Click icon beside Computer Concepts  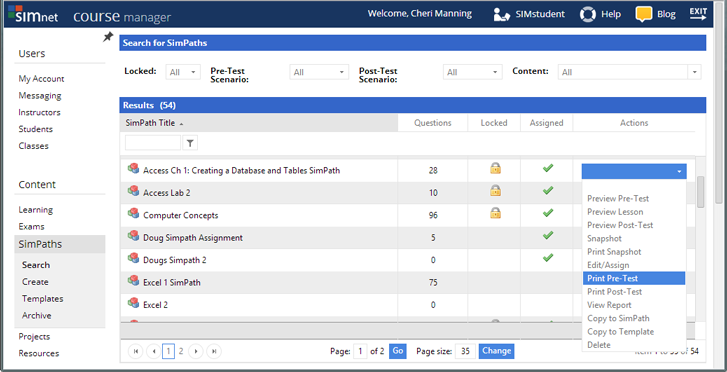tap(134, 214)
